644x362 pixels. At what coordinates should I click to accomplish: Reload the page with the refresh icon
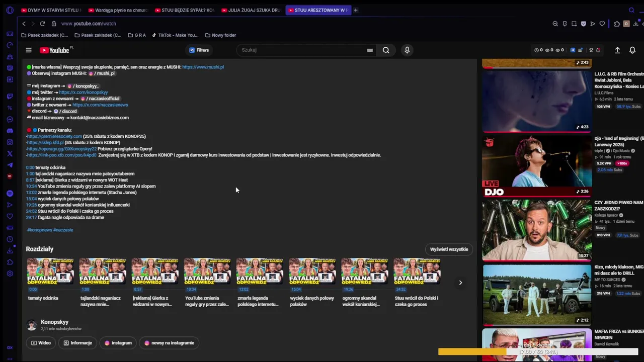42,24
